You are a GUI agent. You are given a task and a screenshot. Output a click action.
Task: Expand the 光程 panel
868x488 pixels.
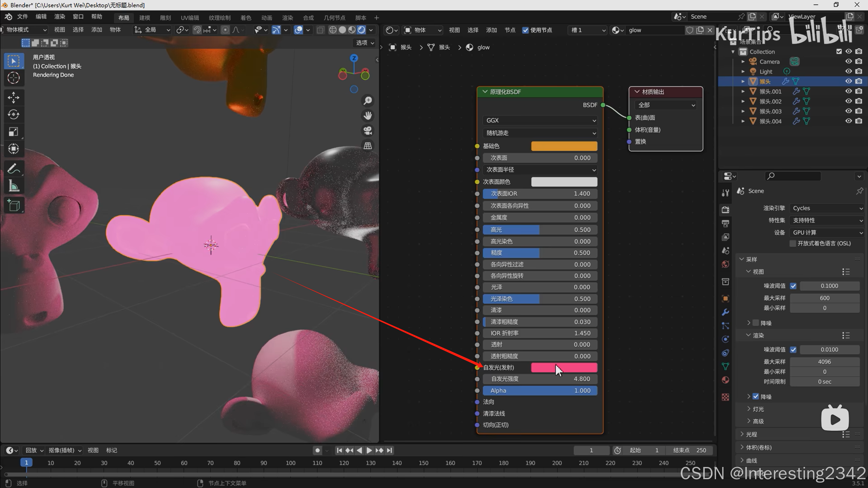[x=751, y=434]
